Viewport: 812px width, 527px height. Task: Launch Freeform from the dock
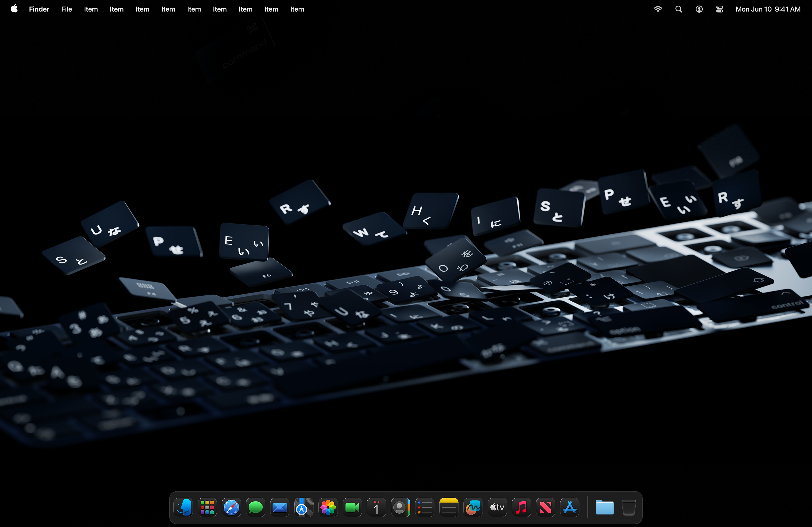click(473, 508)
